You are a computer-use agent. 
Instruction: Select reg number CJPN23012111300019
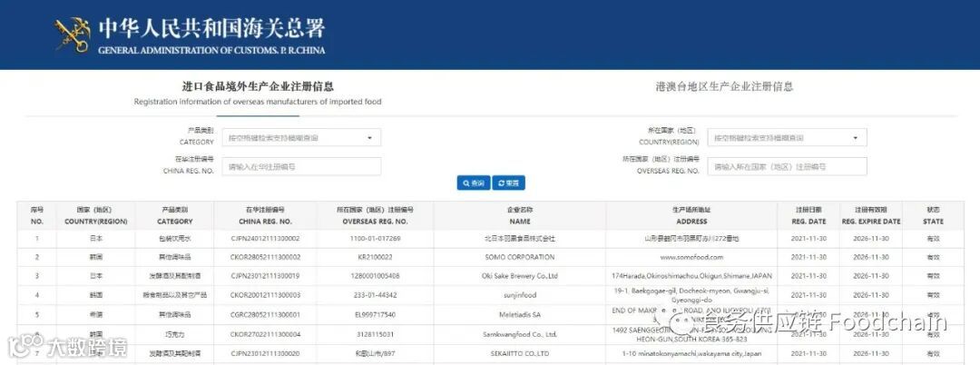tap(266, 276)
